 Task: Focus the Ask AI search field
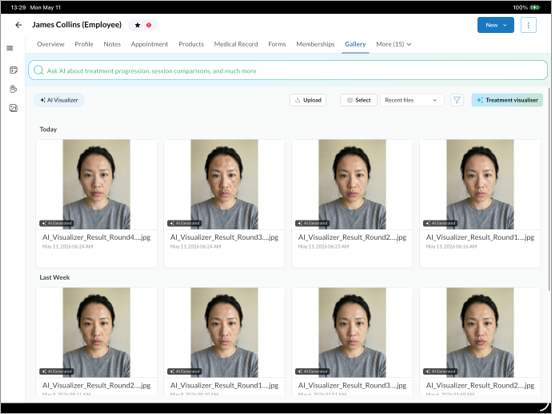tap(288, 70)
